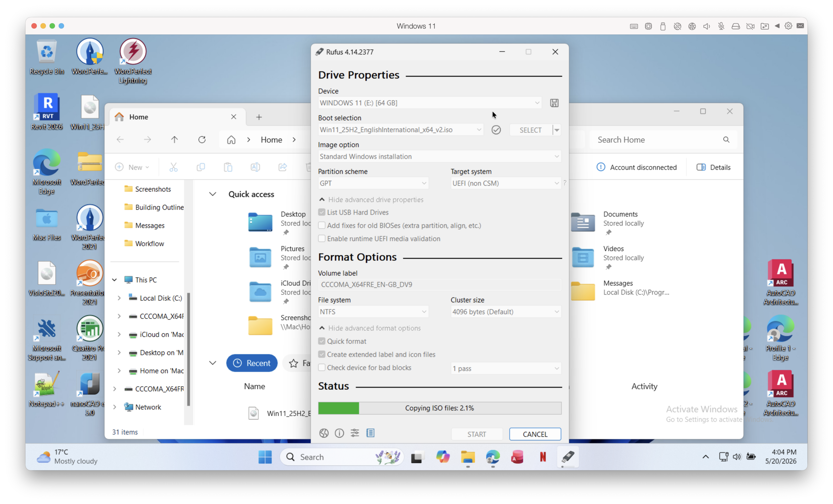Open Rufus language globe icon
The height and width of the screenshot is (504, 833).
pyautogui.click(x=324, y=433)
